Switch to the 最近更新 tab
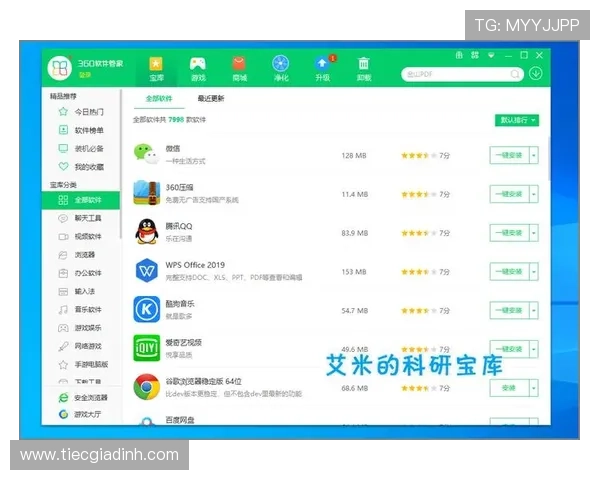 (210, 99)
